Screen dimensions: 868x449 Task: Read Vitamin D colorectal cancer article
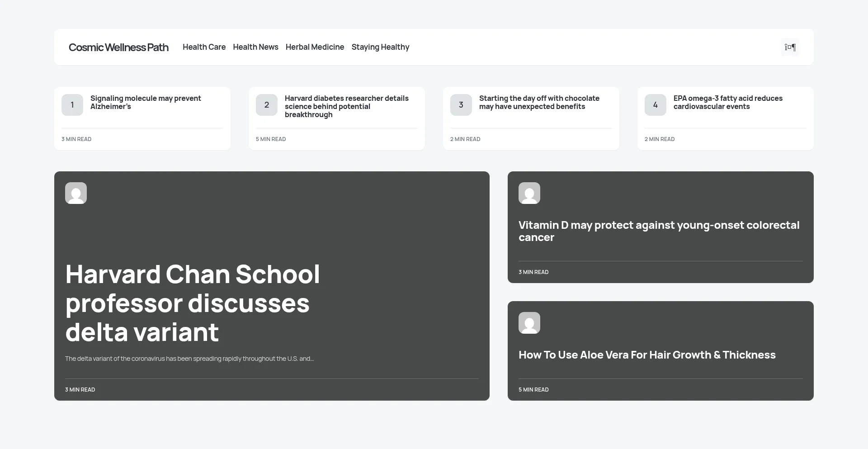[x=659, y=231]
